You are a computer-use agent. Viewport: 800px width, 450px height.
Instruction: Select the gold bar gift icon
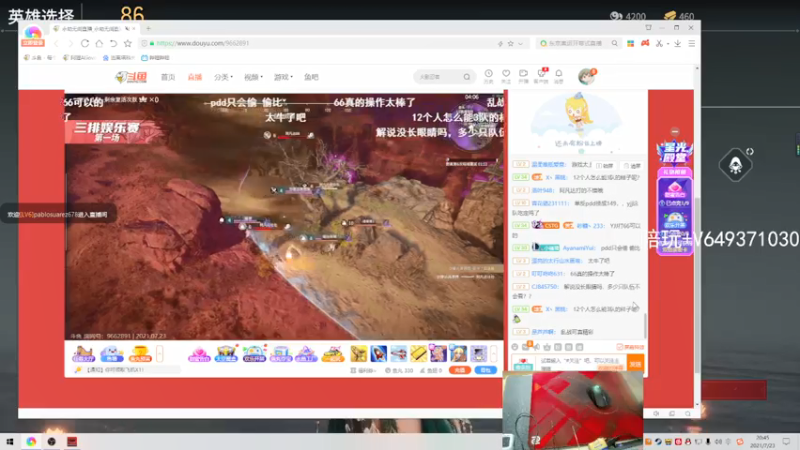coord(418,354)
